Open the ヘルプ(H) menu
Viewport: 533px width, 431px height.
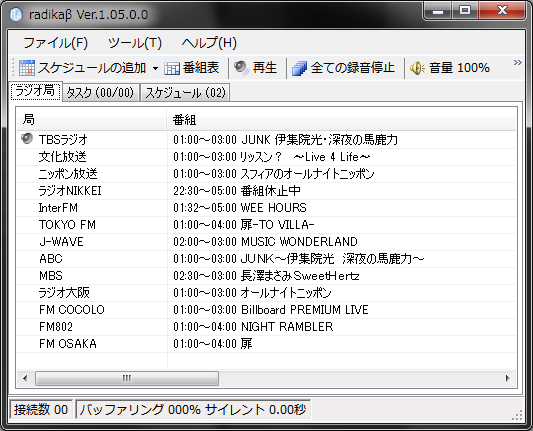point(209,43)
